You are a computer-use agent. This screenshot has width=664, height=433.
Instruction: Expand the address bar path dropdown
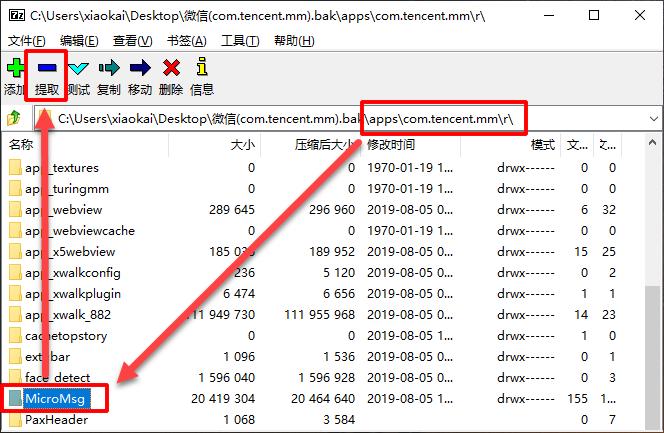coord(654,119)
